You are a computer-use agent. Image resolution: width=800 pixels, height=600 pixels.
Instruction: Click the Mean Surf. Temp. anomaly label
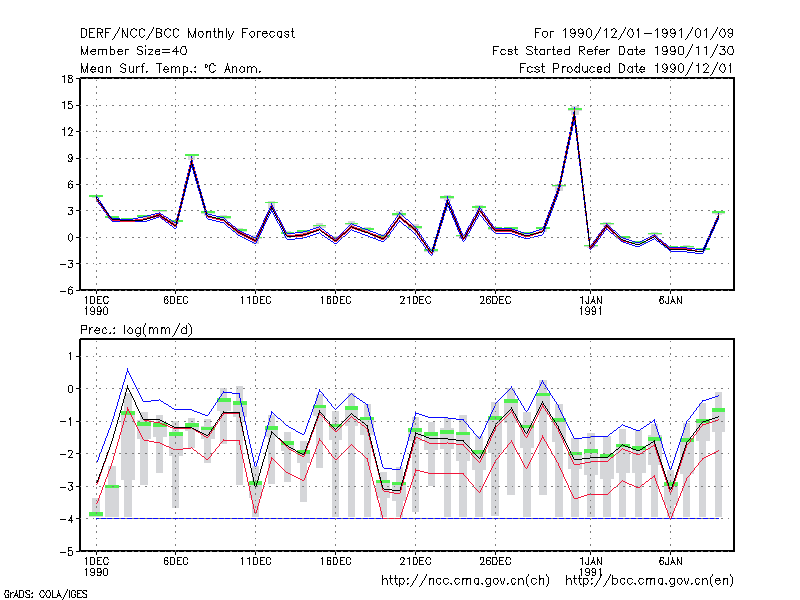(171, 68)
